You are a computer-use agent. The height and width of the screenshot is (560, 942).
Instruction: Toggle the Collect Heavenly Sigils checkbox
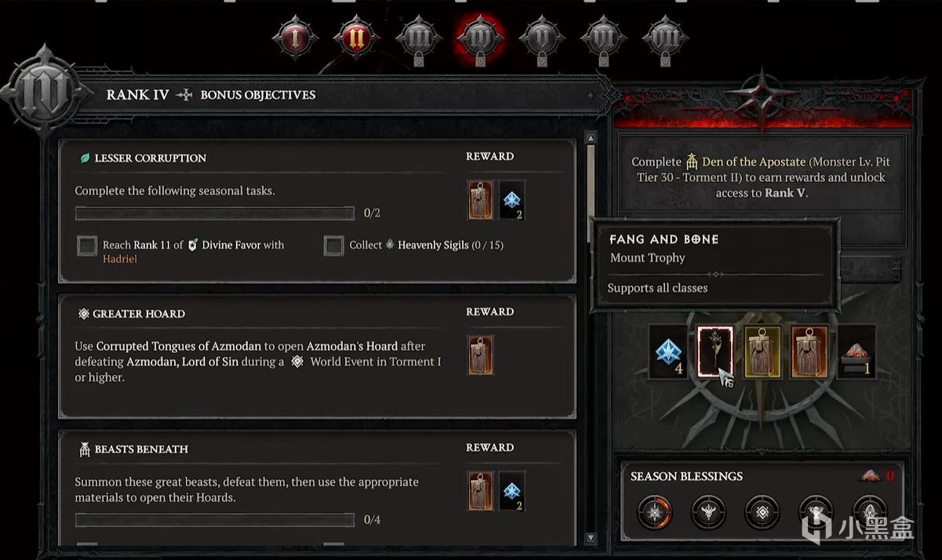pyautogui.click(x=334, y=246)
